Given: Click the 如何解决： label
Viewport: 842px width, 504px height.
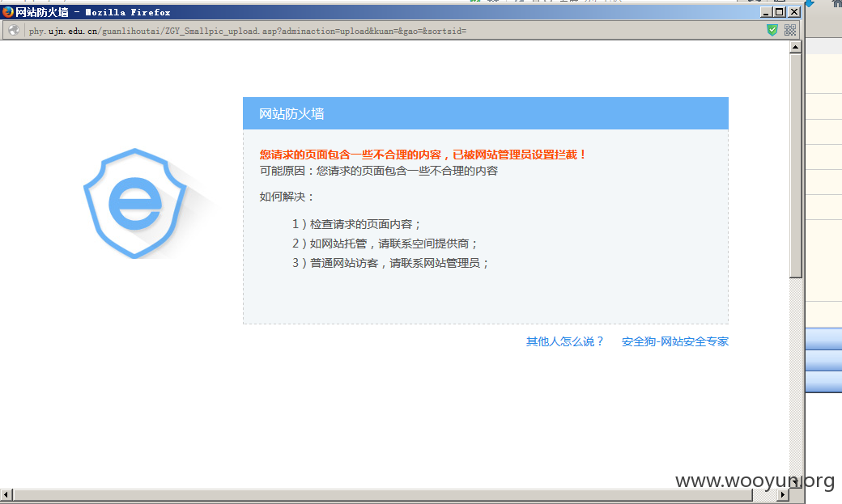Looking at the screenshot, I should click(x=287, y=197).
